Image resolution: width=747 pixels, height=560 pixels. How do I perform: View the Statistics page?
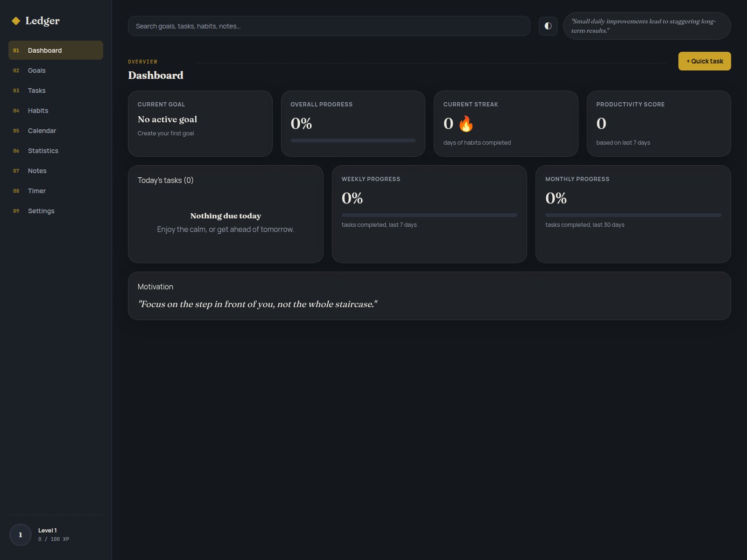pyautogui.click(x=56, y=151)
